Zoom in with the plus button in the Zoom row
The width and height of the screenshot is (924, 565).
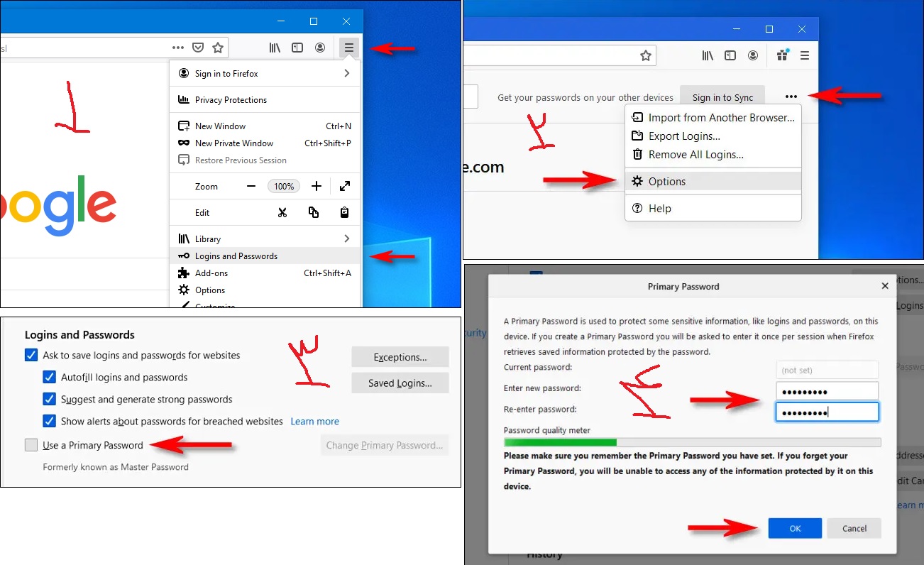pos(317,186)
